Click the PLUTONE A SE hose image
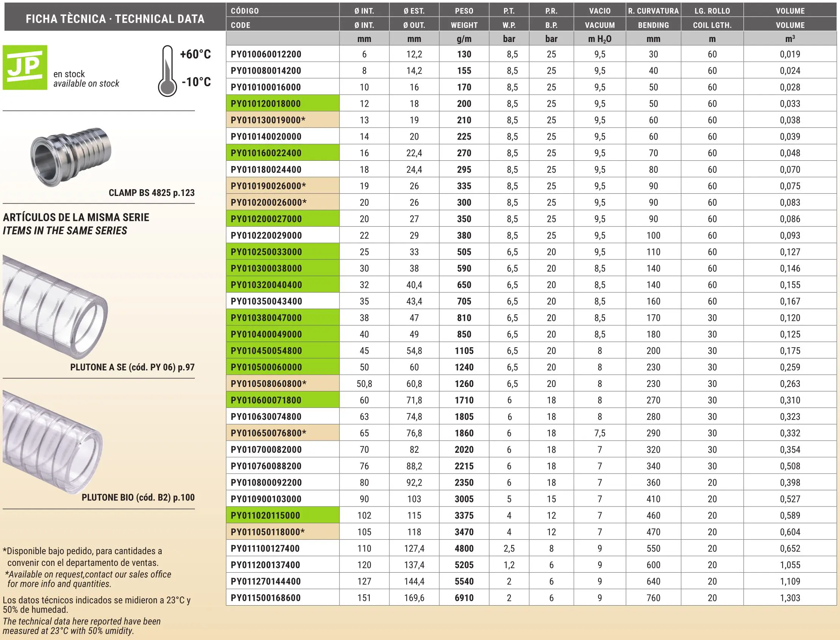This screenshot has height=640, width=840. point(55,307)
